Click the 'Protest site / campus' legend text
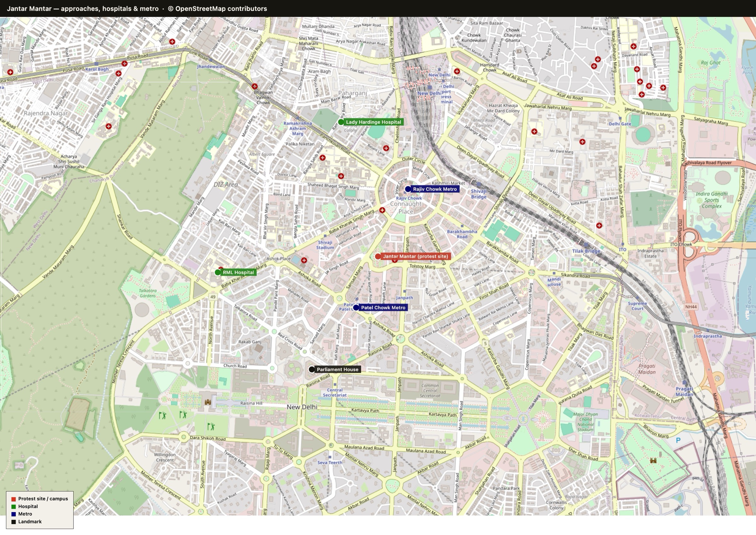 43,499
